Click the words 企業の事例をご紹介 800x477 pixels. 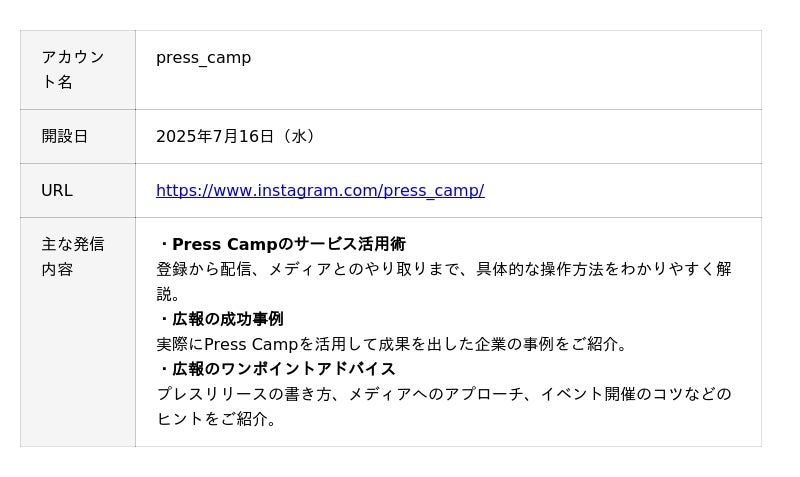click(x=547, y=344)
